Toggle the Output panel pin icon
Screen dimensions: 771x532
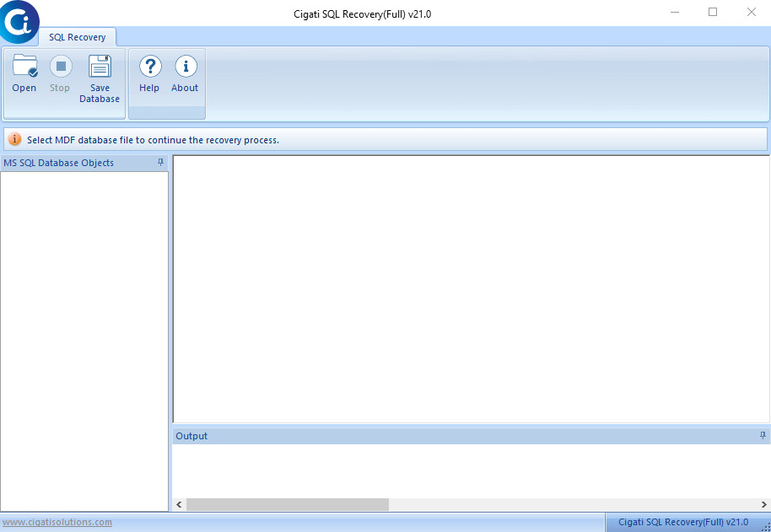point(763,436)
